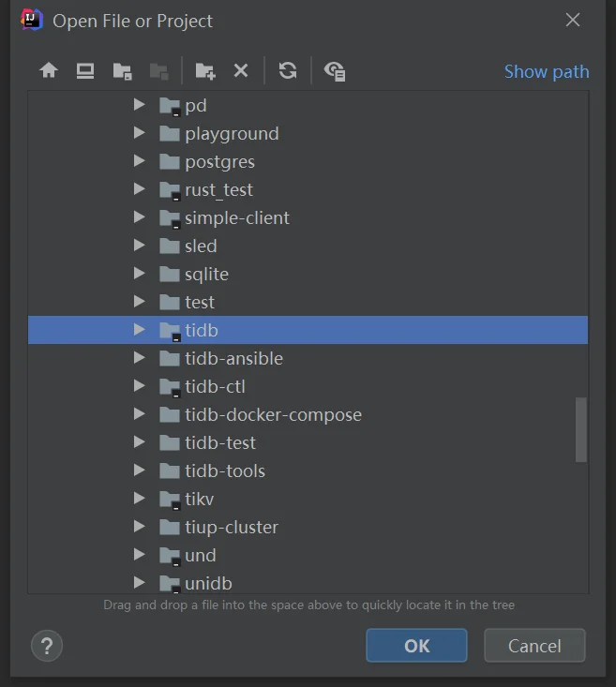Screen dimensions: 616x687
Task: Select the tiup-cluster folder
Action: [x=231, y=527]
